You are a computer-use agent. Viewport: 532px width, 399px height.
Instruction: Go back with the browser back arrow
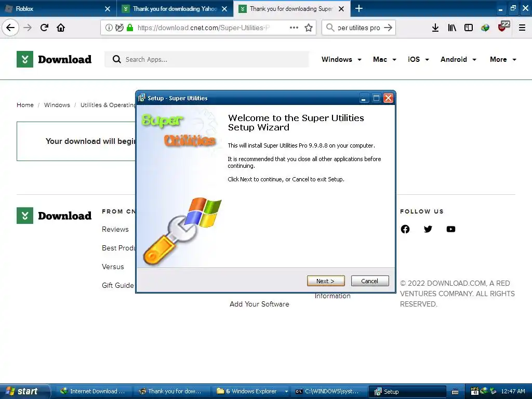coord(10,28)
